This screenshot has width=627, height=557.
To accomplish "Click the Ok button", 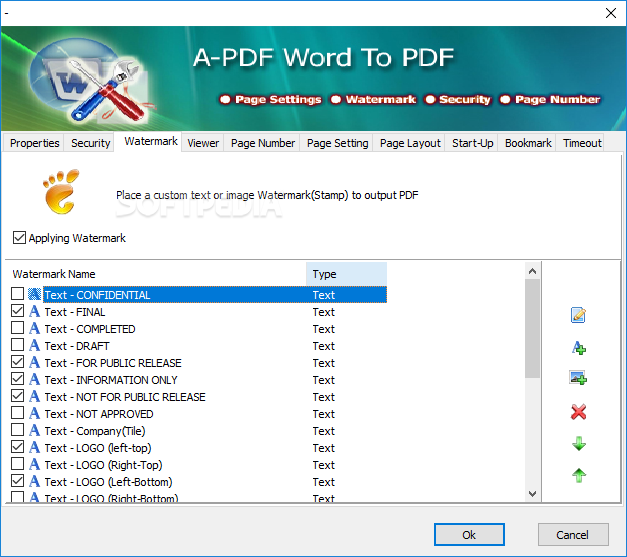I will click(x=469, y=535).
